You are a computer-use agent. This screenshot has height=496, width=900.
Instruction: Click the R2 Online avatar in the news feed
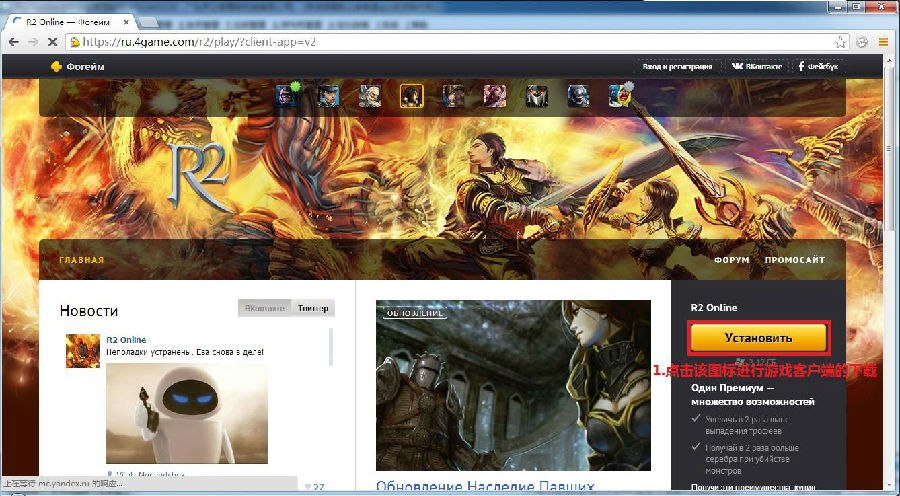point(83,351)
